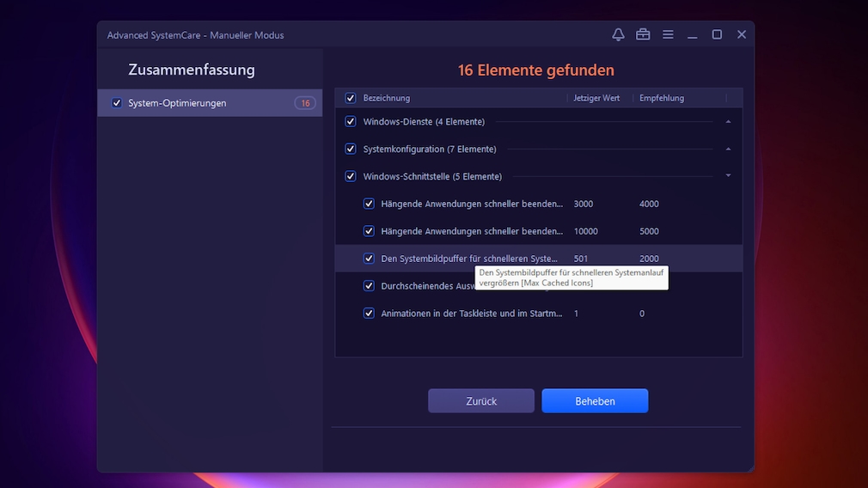868x488 pixels.
Task: Click the Beheben button
Action: tap(595, 401)
